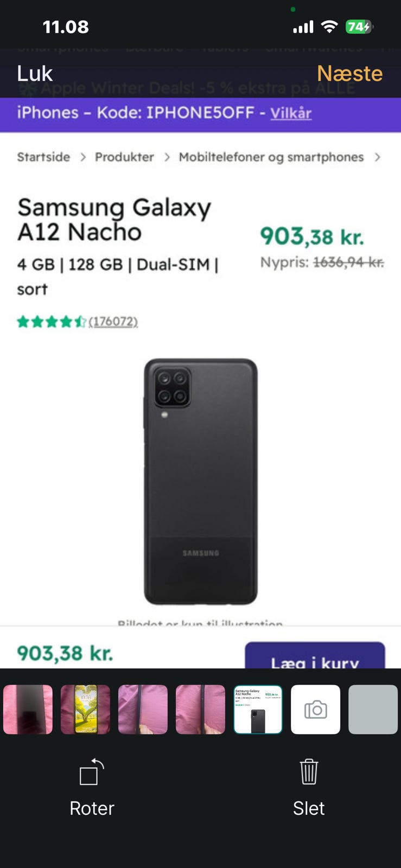Click the star rating icons
The width and height of the screenshot is (401, 868).
[x=52, y=322]
